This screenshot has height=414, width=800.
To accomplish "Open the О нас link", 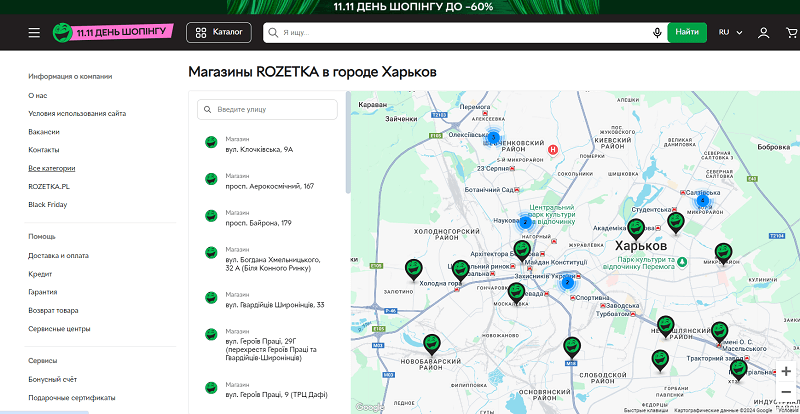I will (38, 95).
